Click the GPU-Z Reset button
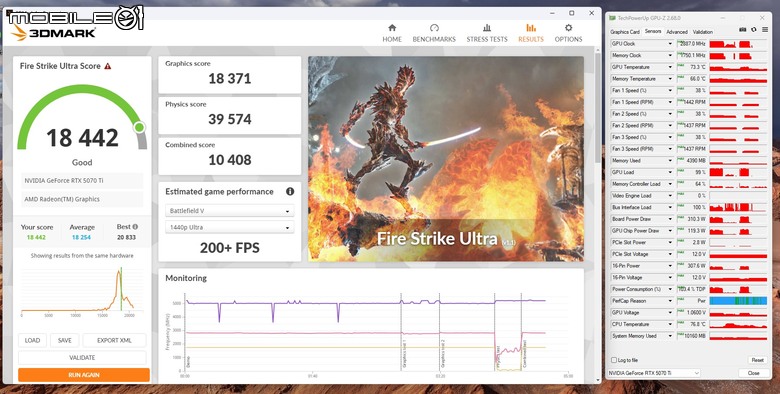 [757, 360]
